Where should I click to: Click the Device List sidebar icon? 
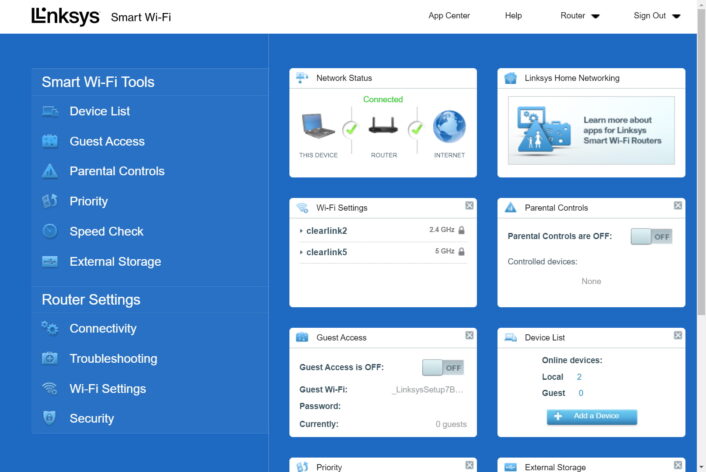point(50,111)
